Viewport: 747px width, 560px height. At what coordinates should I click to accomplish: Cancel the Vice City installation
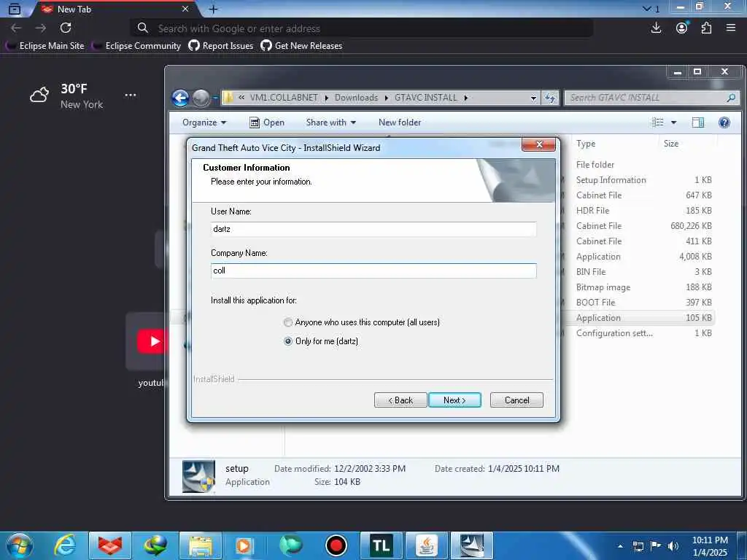point(516,400)
